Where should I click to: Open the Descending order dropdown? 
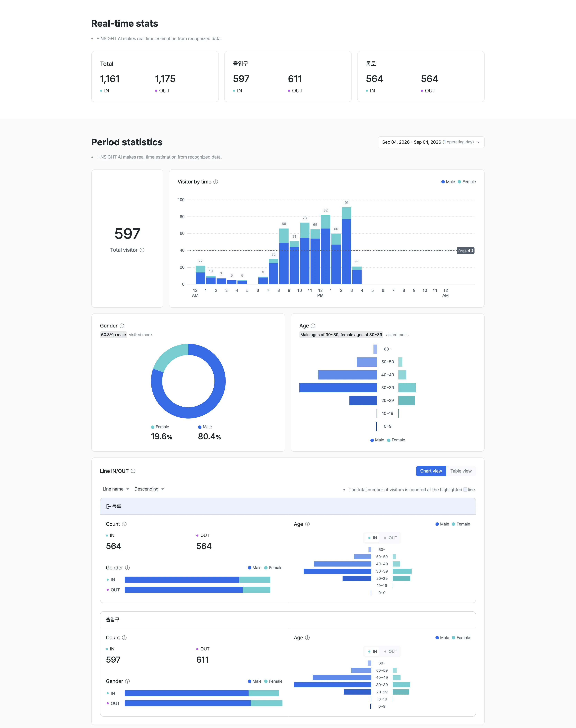coord(149,489)
